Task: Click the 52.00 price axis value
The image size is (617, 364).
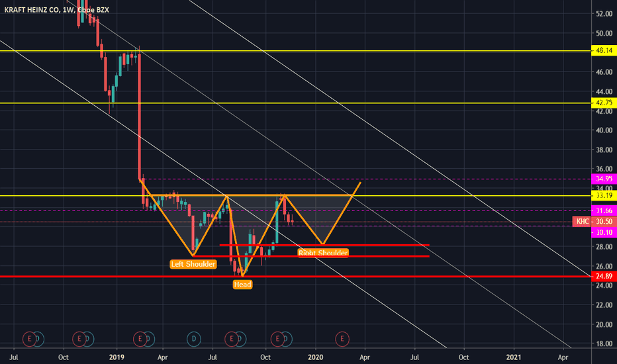Action: tap(604, 14)
